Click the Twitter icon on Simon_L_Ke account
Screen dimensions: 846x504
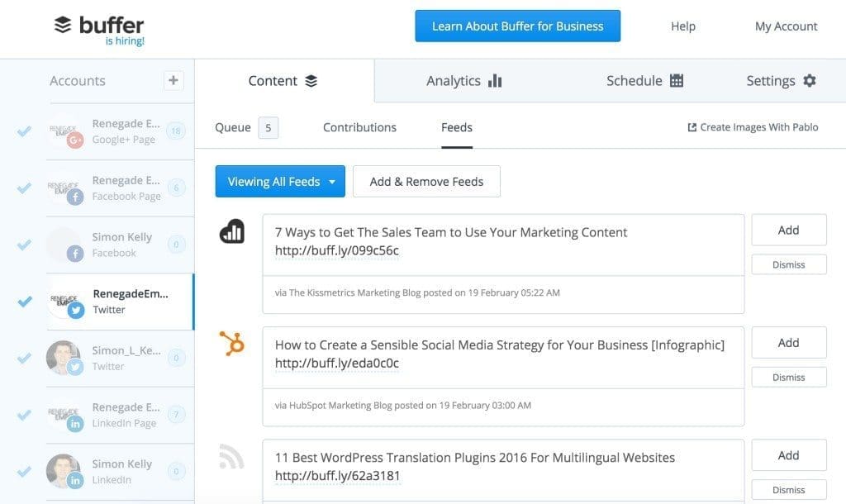coord(75,366)
